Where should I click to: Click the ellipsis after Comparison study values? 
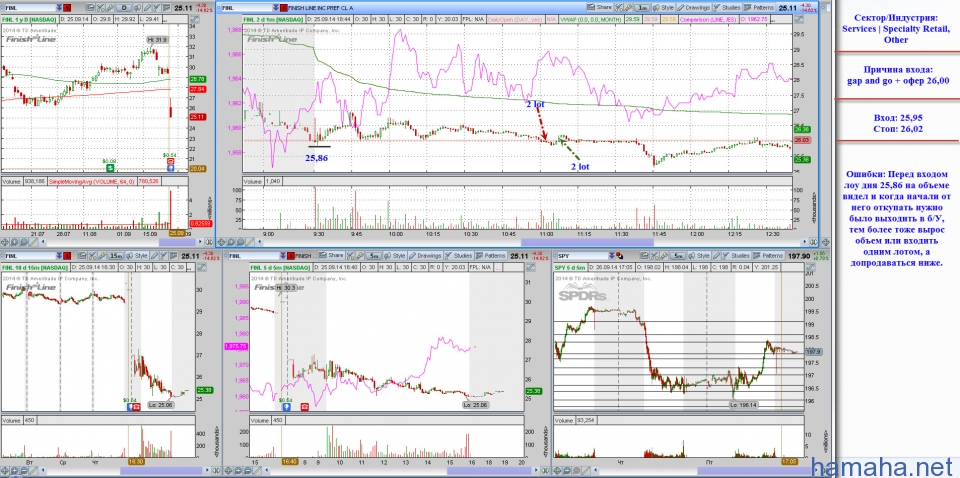(x=773, y=20)
